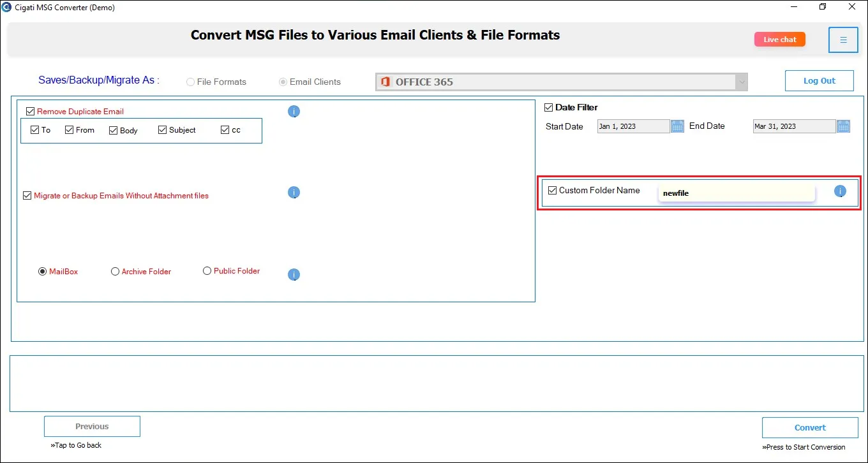Open the Start Date calendar picker
This screenshot has height=463, width=868.
tap(678, 126)
